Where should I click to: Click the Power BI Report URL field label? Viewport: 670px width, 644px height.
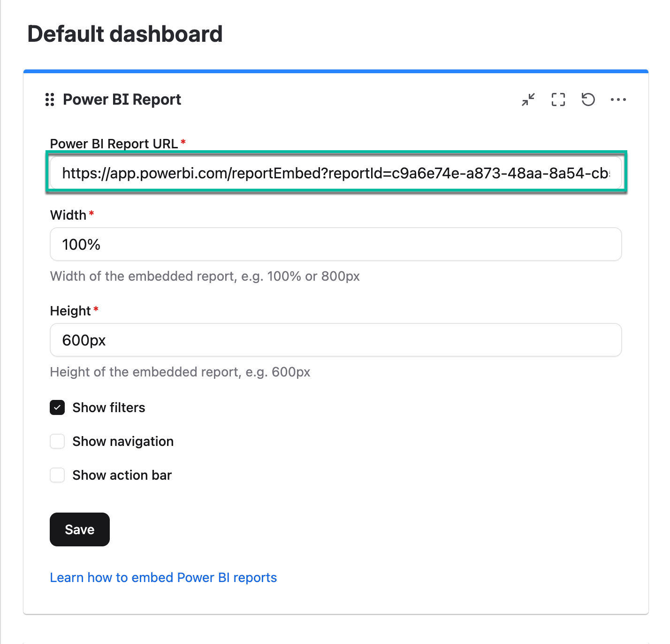[114, 144]
